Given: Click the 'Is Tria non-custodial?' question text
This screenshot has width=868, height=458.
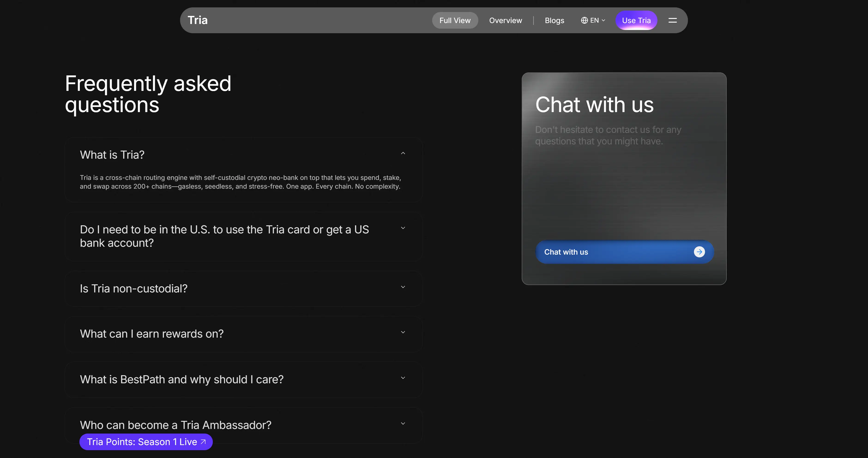Looking at the screenshot, I should 133,289.
